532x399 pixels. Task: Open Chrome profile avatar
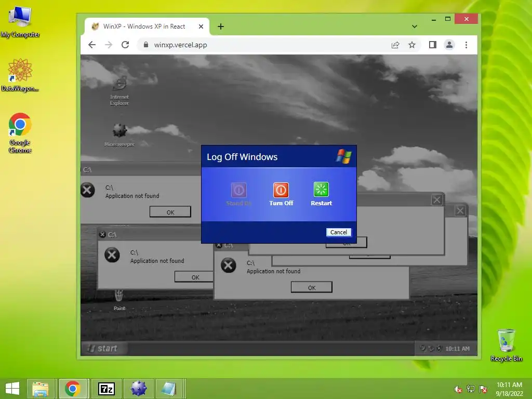coord(449,45)
